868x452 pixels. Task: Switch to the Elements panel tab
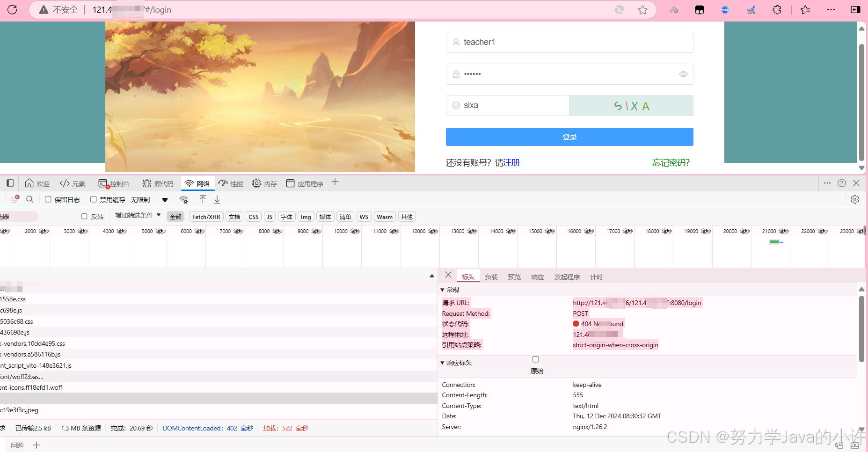[x=73, y=183]
